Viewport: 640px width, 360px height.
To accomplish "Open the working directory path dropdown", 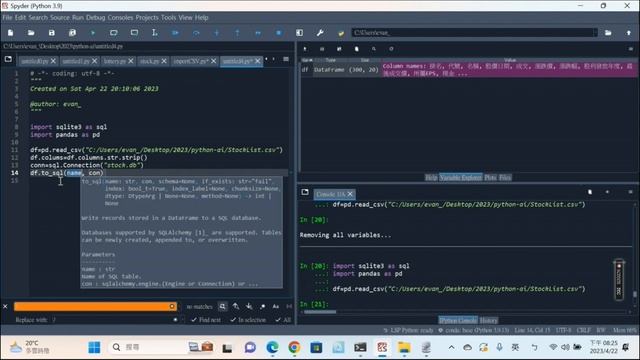I will coord(595,33).
